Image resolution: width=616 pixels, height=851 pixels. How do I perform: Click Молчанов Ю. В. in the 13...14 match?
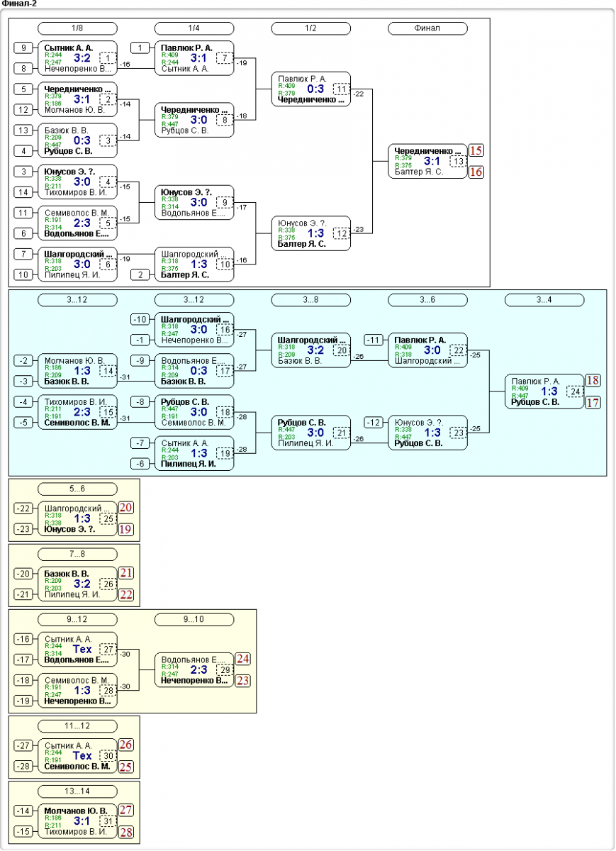[75, 811]
